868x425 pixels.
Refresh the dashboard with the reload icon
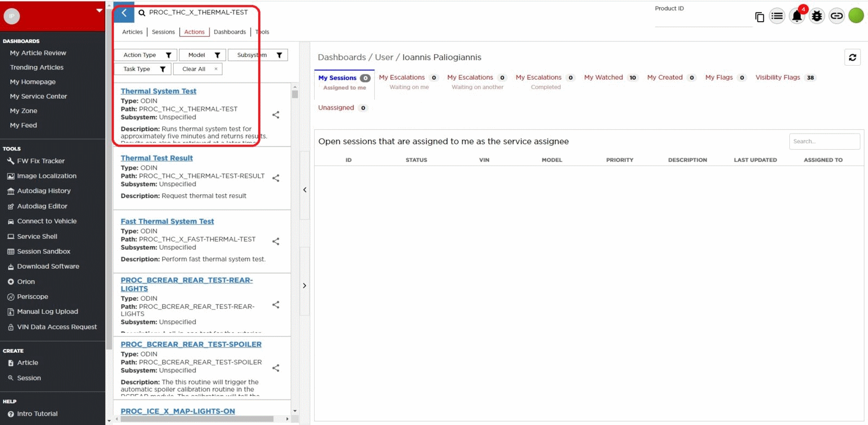click(852, 58)
